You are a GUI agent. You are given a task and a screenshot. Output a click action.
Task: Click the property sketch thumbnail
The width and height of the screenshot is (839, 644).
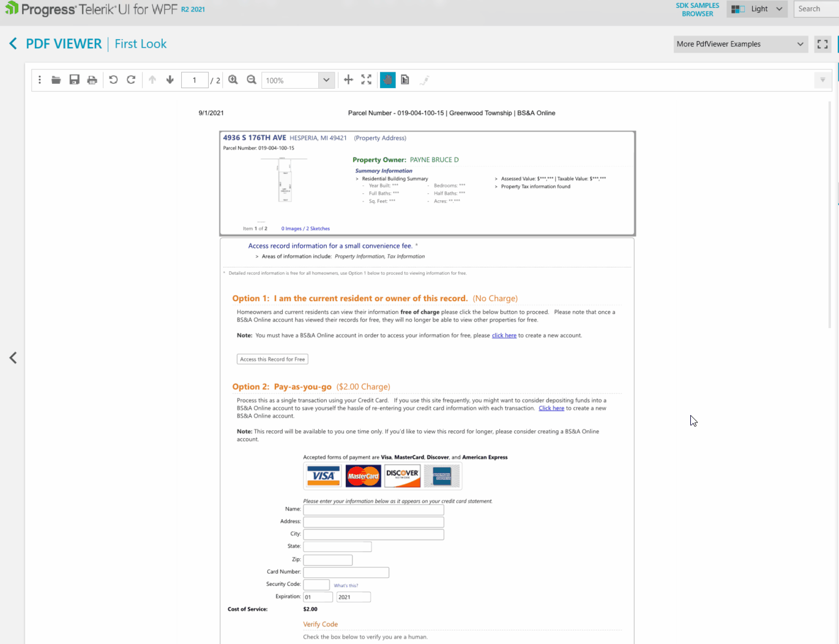pyautogui.click(x=285, y=180)
